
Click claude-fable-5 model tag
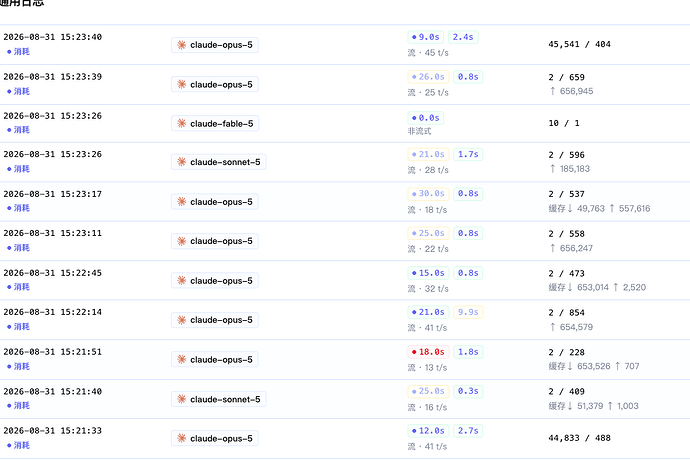215,124
